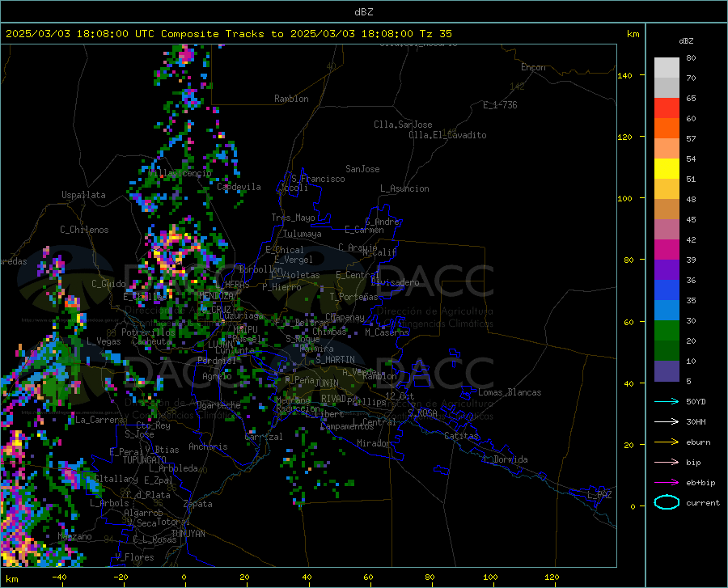Click the white 80 dBZ color swatch
The height and width of the screenshot is (588, 728).
click(667, 68)
